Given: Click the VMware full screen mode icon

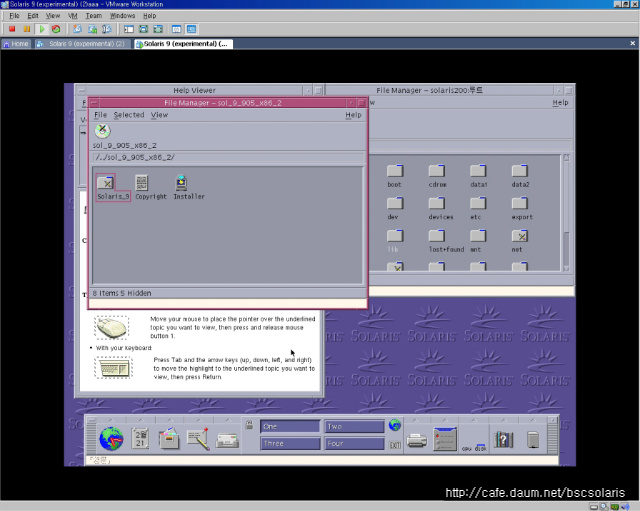Looking at the screenshot, I should click(x=143, y=29).
